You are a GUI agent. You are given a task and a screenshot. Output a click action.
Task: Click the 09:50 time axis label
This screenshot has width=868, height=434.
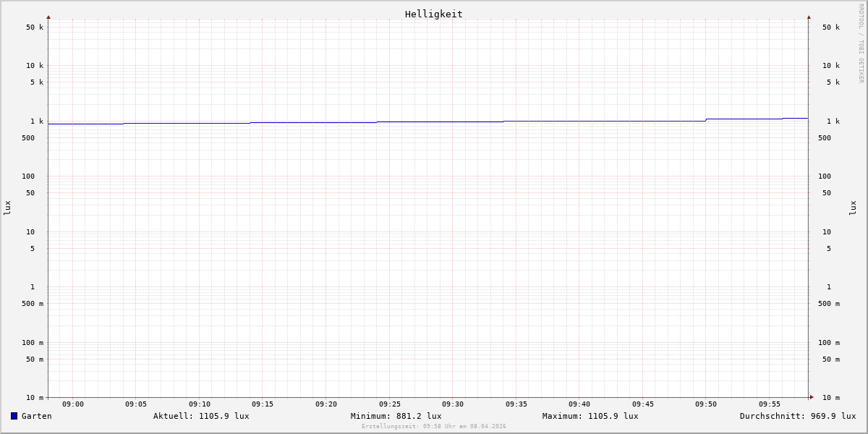(706, 404)
